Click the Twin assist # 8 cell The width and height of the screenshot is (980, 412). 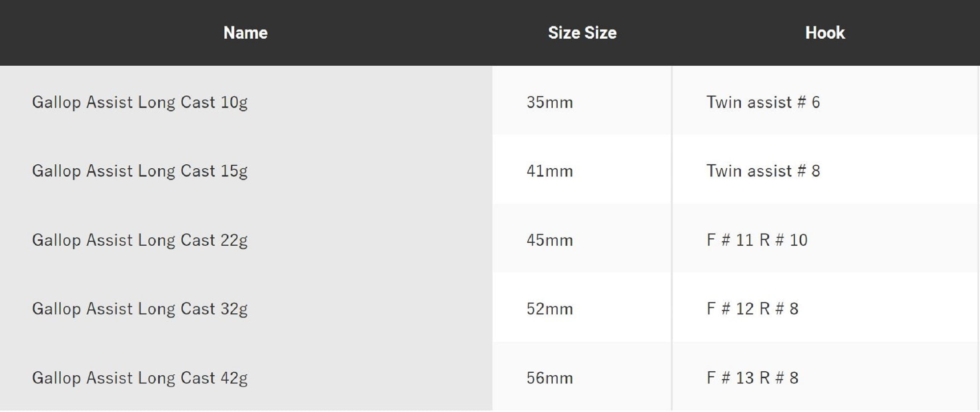tap(763, 171)
